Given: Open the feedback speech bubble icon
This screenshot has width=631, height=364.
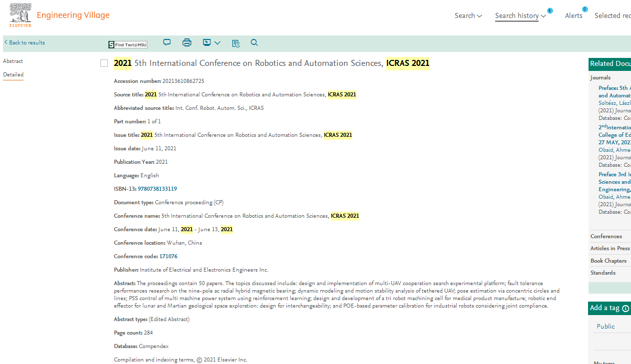Looking at the screenshot, I should (x=167, y=42).
